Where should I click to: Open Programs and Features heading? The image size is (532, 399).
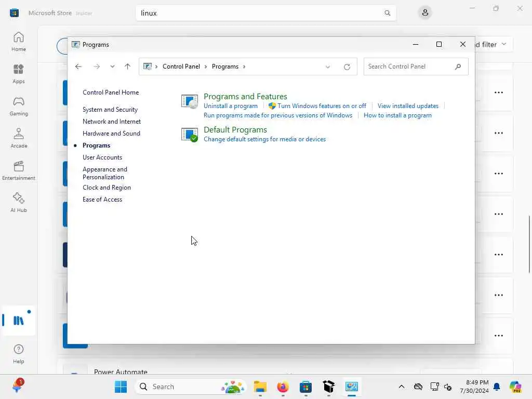245,96
